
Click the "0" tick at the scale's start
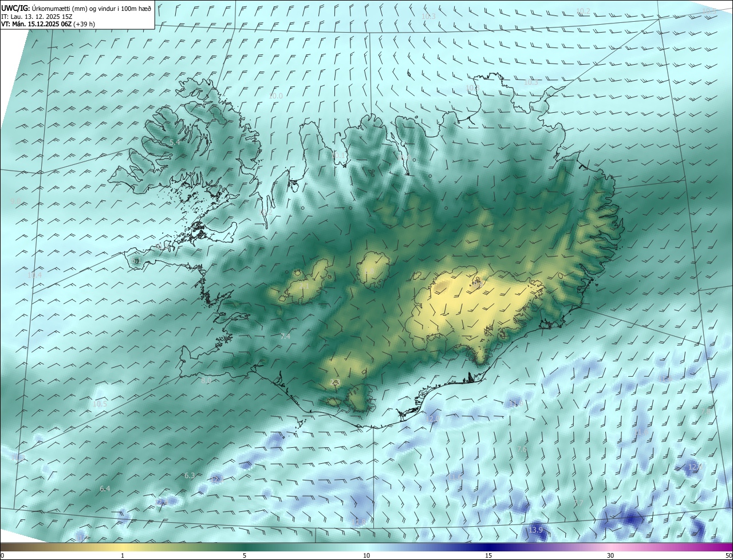2,555
